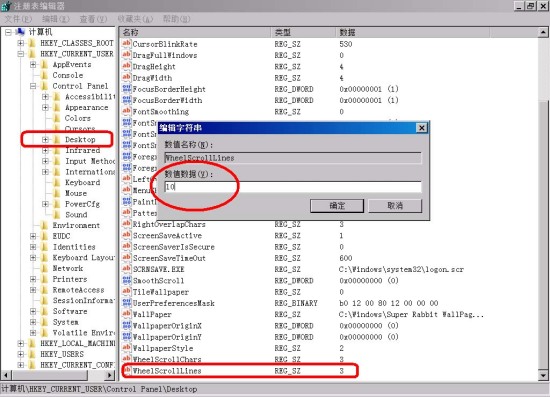Open the 文件 menu
The height and width of the screenshot is (397, 550).
point(18,19)
